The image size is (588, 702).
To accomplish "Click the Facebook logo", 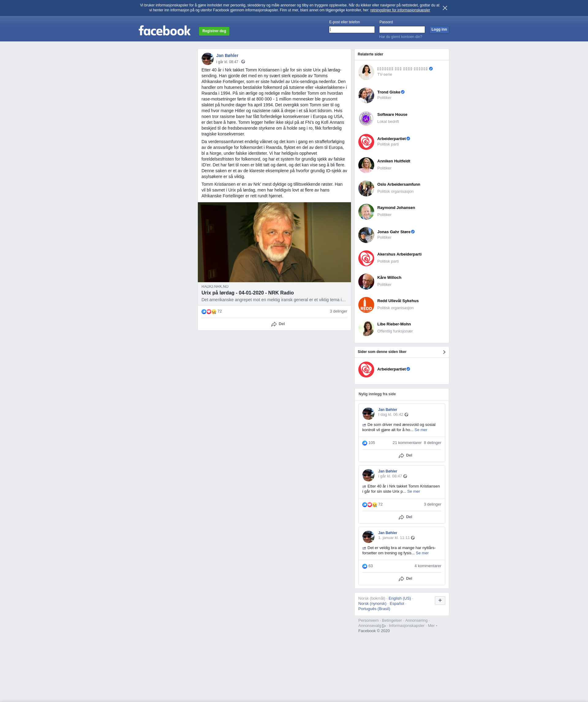I will 164,31.
